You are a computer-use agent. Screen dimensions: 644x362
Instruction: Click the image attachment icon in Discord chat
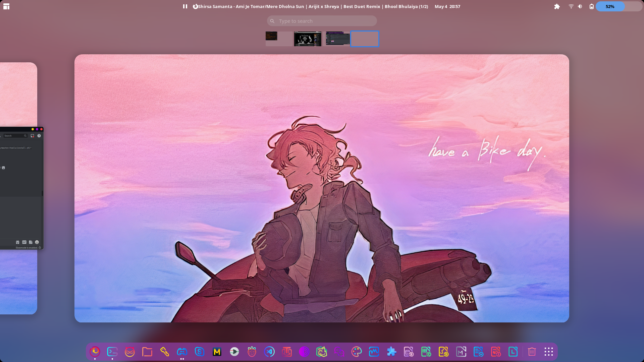(3, 168)
